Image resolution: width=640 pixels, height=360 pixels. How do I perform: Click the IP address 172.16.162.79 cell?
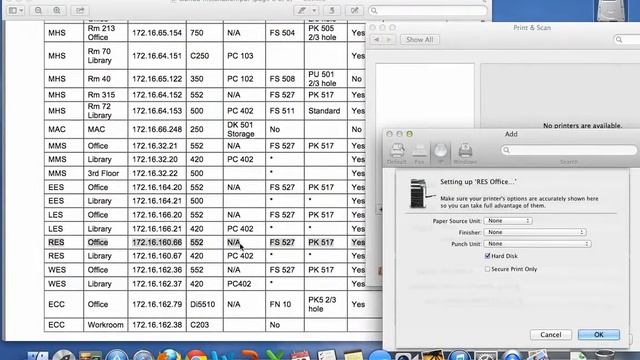click(x=157, y=304)
